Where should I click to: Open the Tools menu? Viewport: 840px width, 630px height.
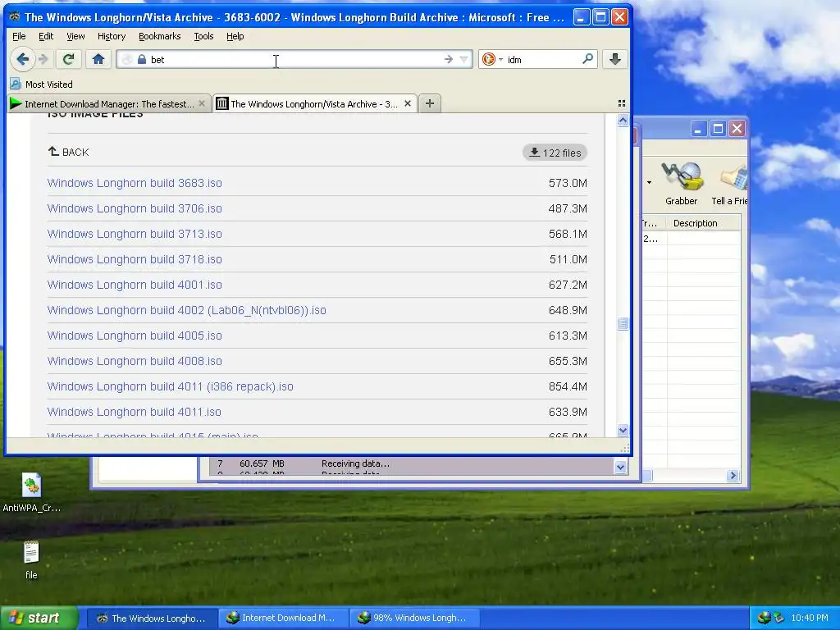pos(203,36)
